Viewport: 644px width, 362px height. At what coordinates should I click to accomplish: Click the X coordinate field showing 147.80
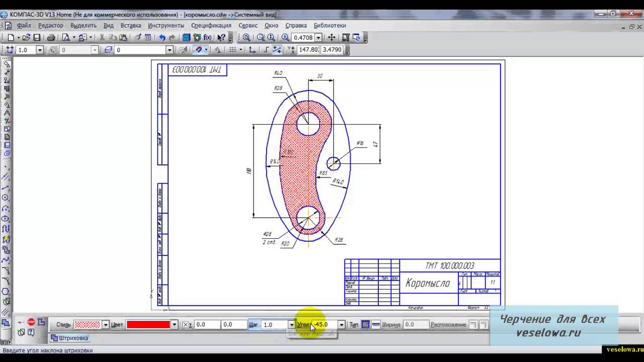(x=308, y=50)
